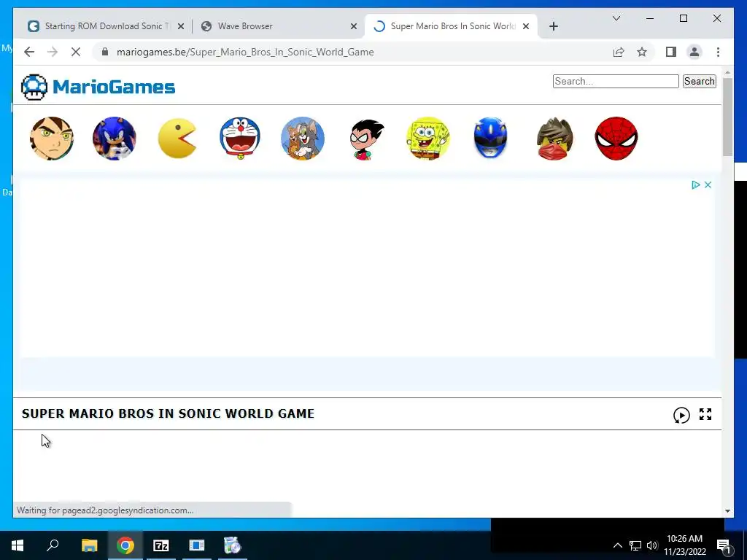Open the Chrome profile avatar menu
Viewport: 747px width, 560px height.
point(694,52)
